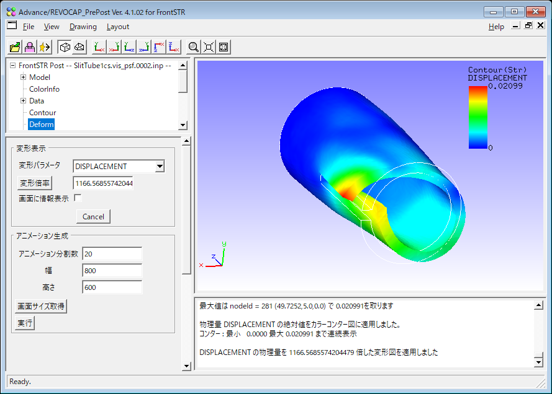Open the Layout menu
The height and width of the screenshot is (394, 552).
click(118, 27)
